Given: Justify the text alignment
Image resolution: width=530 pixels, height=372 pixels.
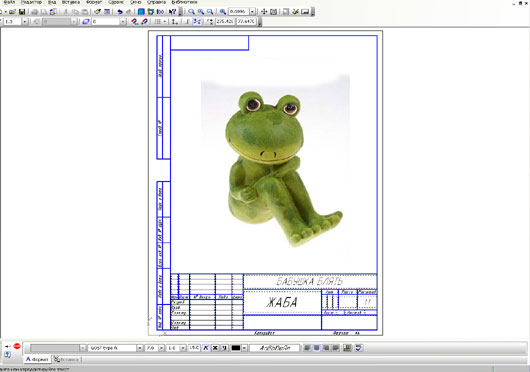Looking at the screenshot, I should point(335,348).
